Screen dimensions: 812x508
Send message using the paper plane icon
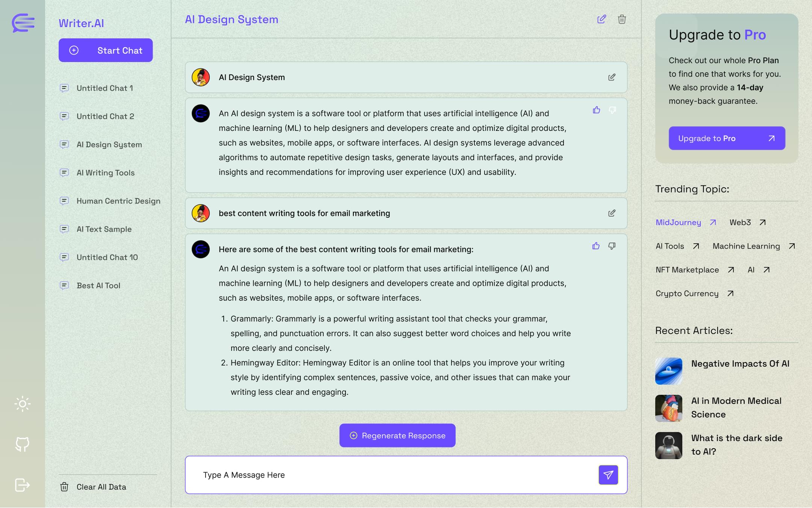click(608, 475)
